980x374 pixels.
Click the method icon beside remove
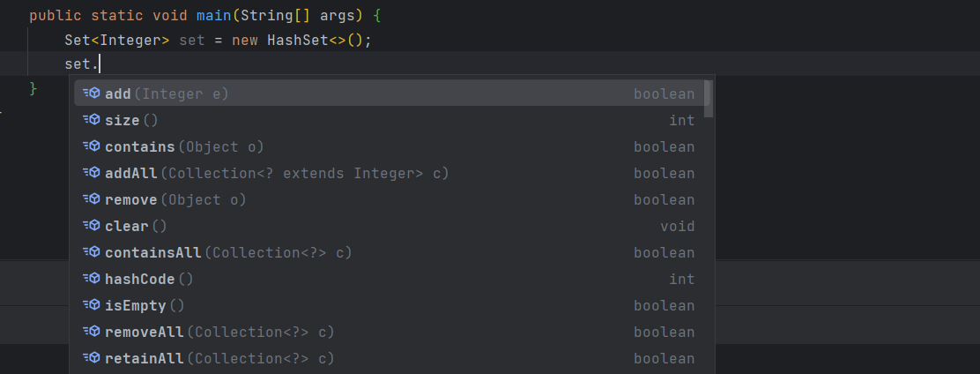91,199
